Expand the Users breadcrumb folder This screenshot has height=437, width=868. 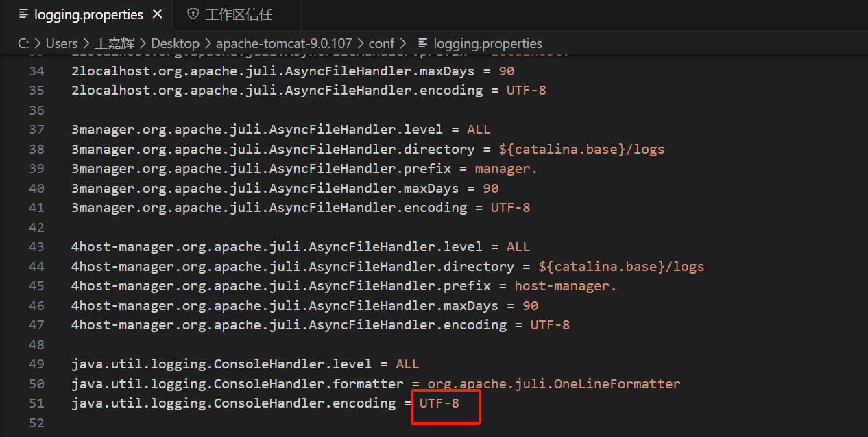(x=61, y=43)
